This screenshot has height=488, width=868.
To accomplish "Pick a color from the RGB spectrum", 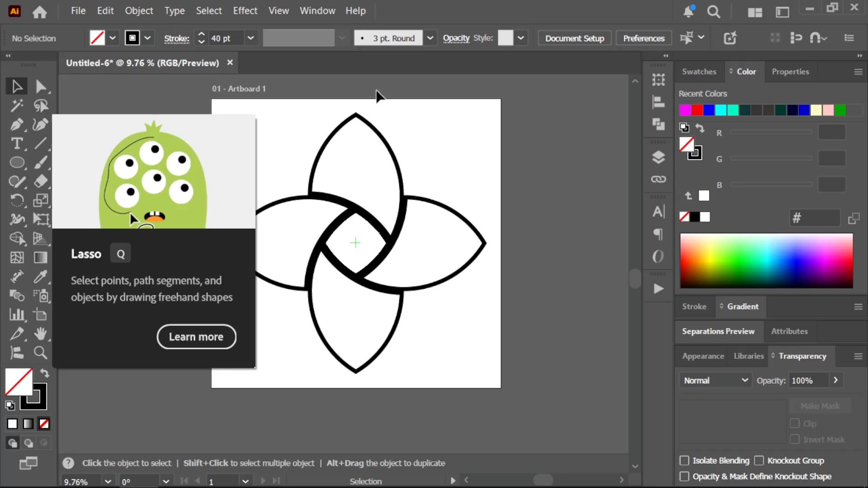I will pyautogui.click(x=766, y=261).
